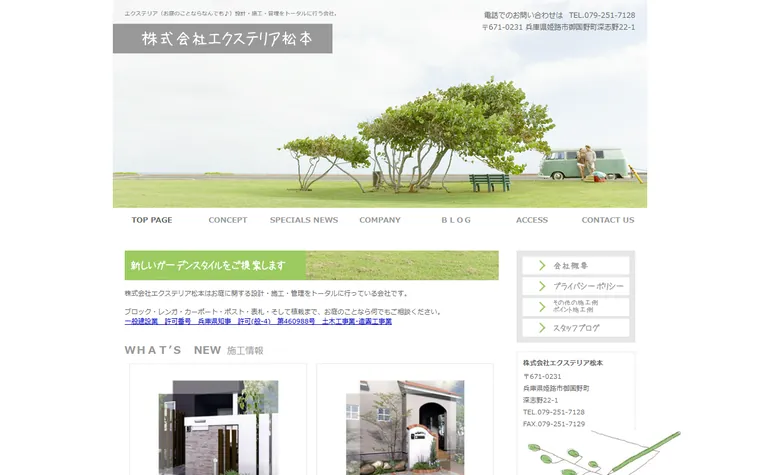Click the green chevron beside 会社概要
Image resolution: width=760 pixels, height=475 pixels.
542,266
